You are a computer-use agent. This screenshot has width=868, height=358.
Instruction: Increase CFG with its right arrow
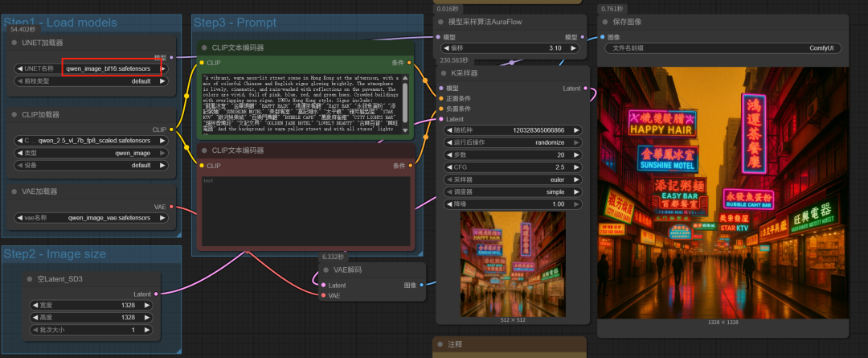coord(576,167)
